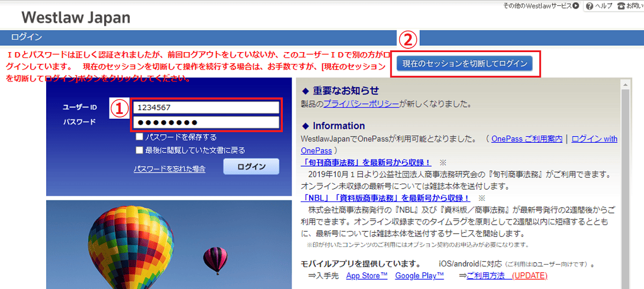This screenshot has width=644, height=289.
Task: Enable パスワードを保存する checkbox
Action: (x=140, y=137)
